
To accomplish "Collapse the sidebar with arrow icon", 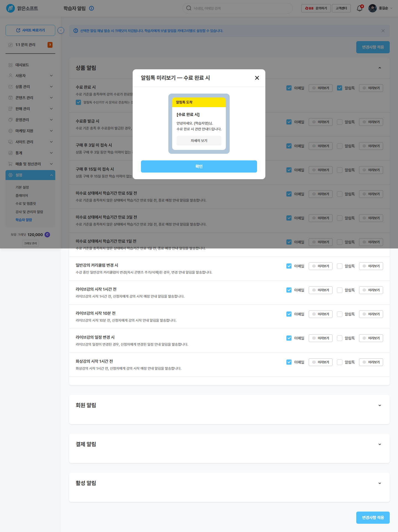I will pos(61,30).
